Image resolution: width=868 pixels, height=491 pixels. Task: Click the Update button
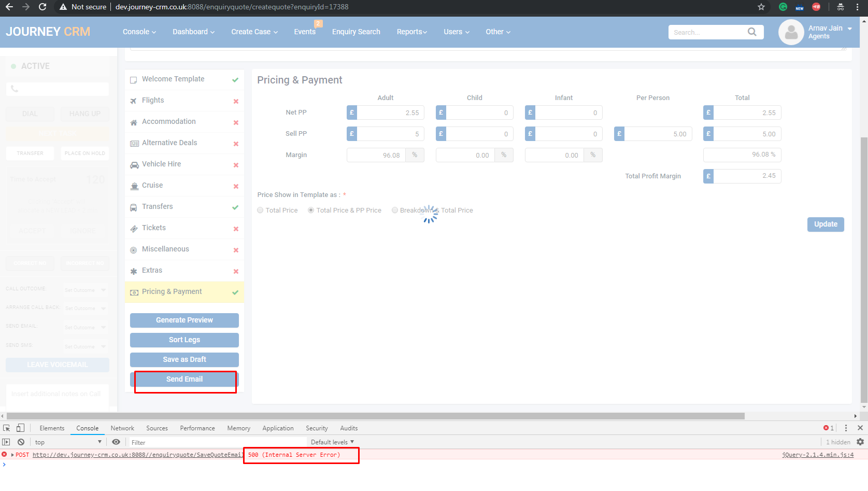826,225
